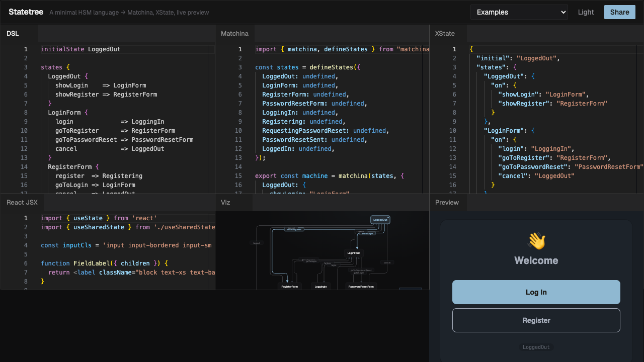Viewport: 644px width, 362px height.
Task: Select the Matchina panel tab
Action: click(234, 33)
